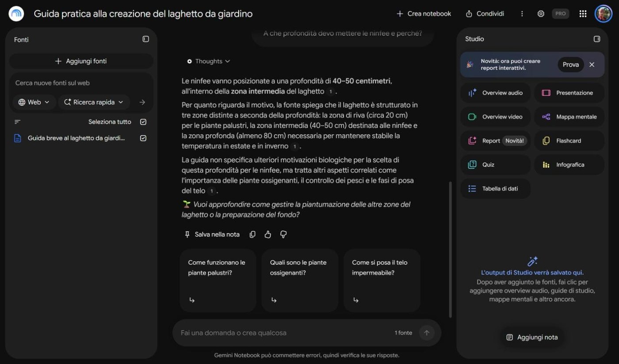The height and width of the screenshot is (364, 619).
Task: Uncheck the Guida breve source checkbox
Action: tap(143, 138)
